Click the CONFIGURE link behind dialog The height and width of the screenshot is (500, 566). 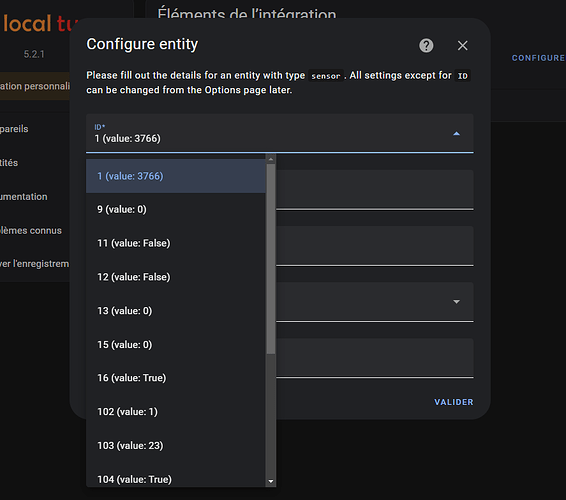[x=538, y=58]
